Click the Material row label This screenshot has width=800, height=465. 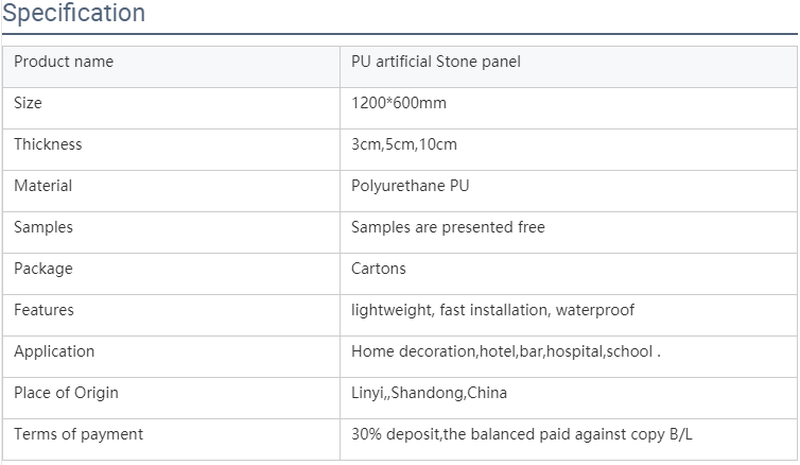(x=43, y=186)
